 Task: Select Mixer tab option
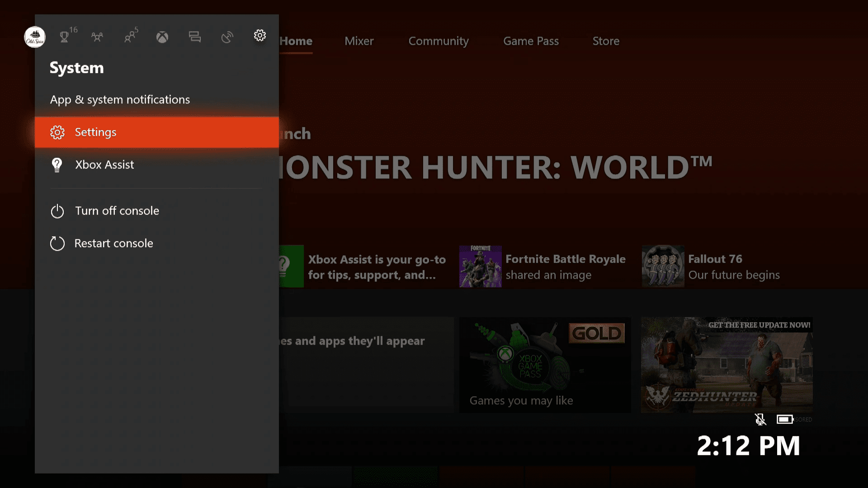click(359, 41)
